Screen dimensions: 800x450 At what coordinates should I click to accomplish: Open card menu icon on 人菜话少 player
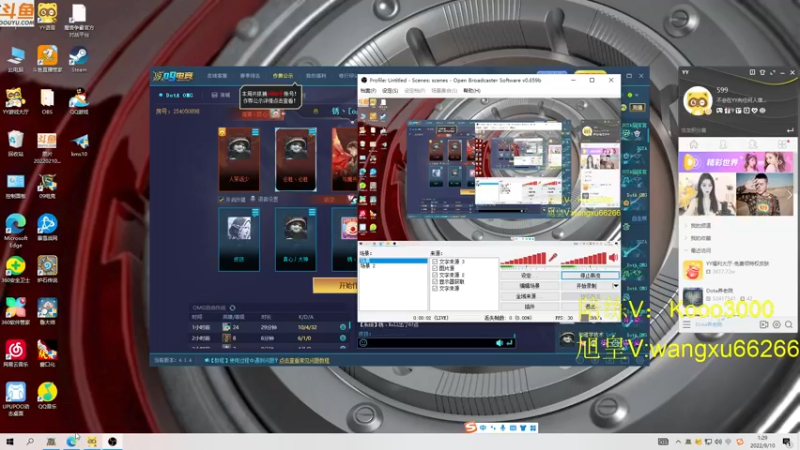(255, 132)
